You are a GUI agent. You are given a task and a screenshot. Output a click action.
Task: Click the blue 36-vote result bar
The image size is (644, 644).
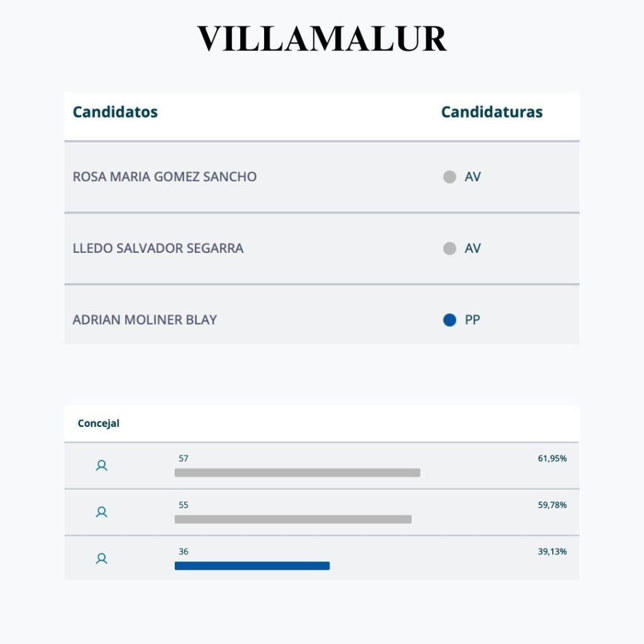[x=252, y=566]
